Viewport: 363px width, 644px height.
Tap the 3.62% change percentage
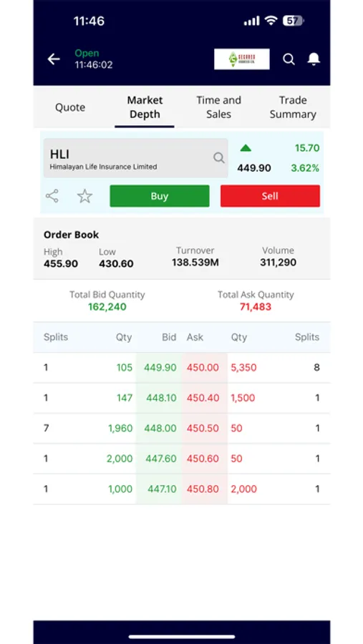pos(305,168)
